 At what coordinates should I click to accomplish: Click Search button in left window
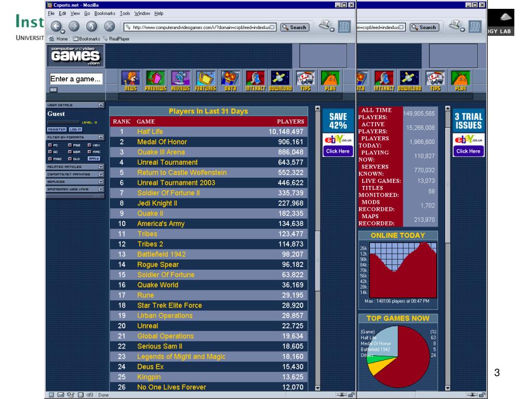point(295,28)
